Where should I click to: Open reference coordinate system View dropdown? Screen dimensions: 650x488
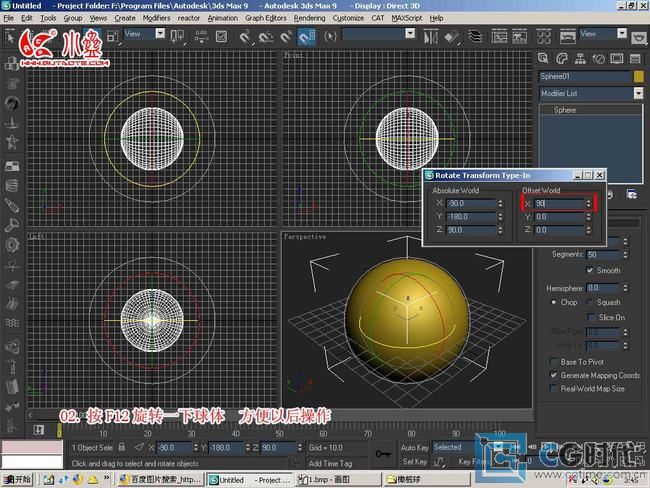[160, 34]
